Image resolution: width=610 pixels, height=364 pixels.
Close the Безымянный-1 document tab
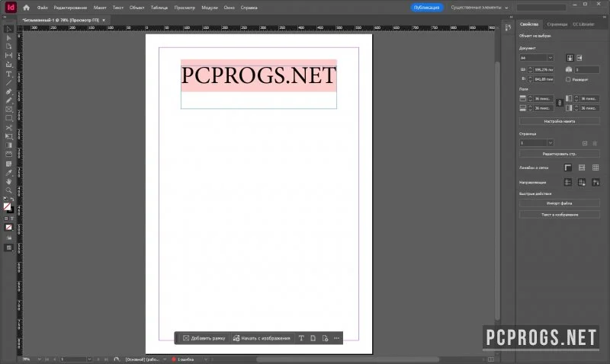coord(104,20)
